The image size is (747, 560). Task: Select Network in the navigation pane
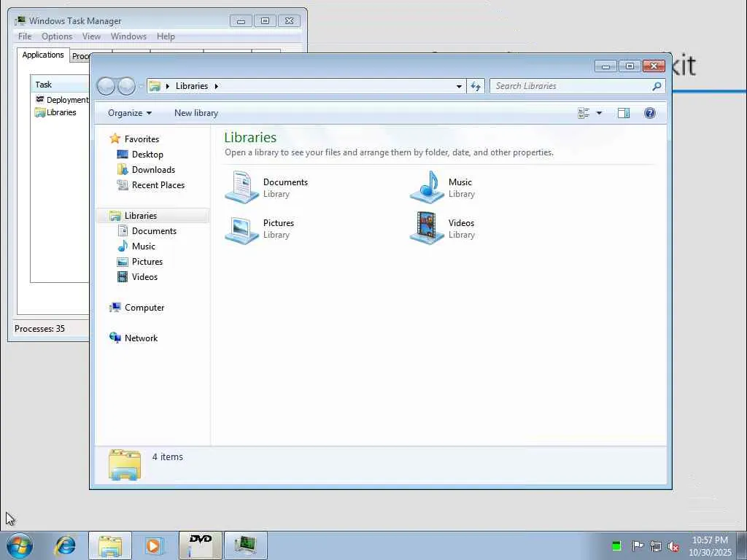(x=141, y=338)
